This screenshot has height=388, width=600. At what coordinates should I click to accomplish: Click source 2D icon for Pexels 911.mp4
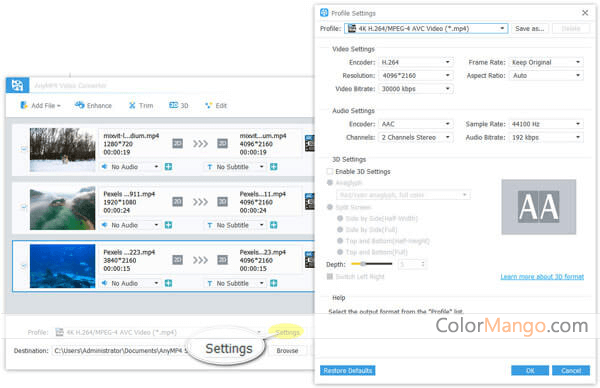point(177,202)
